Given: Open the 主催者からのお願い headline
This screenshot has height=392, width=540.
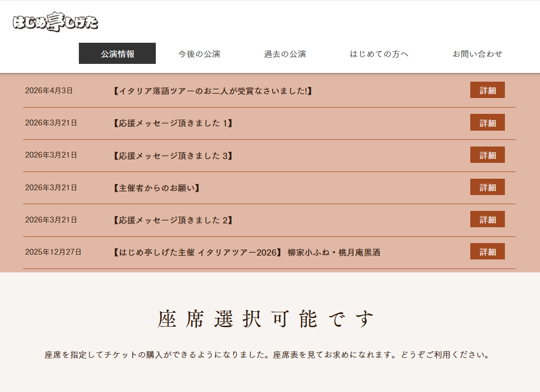Looking at the screenshot, I should coord(156,188).
